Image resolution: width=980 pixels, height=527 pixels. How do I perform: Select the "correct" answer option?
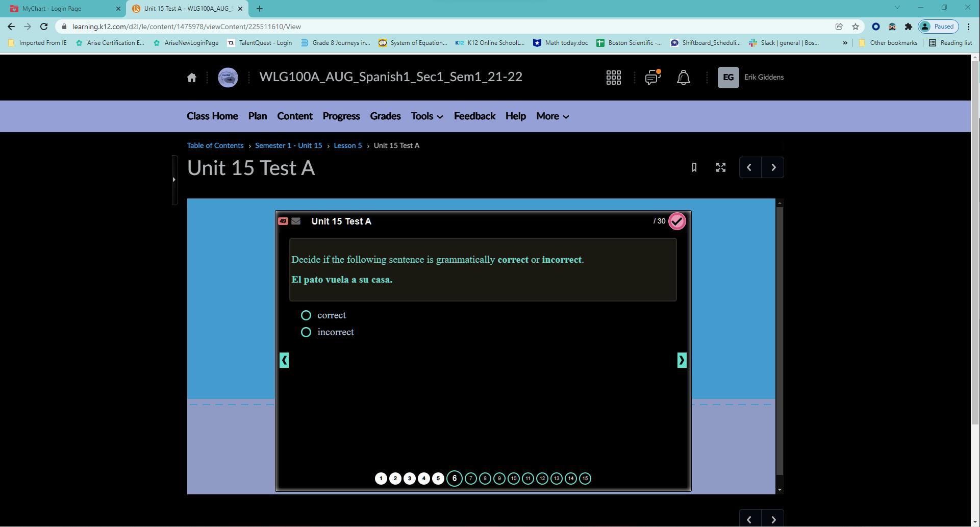(306, 315)
